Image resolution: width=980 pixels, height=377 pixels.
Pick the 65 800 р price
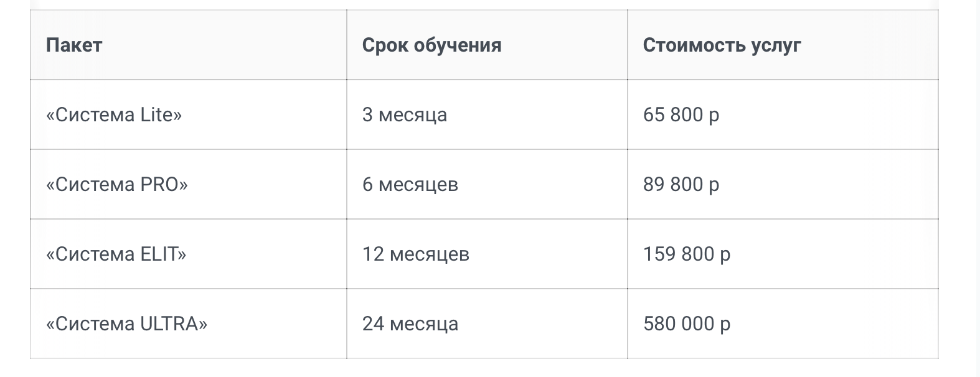pos(681,115)
